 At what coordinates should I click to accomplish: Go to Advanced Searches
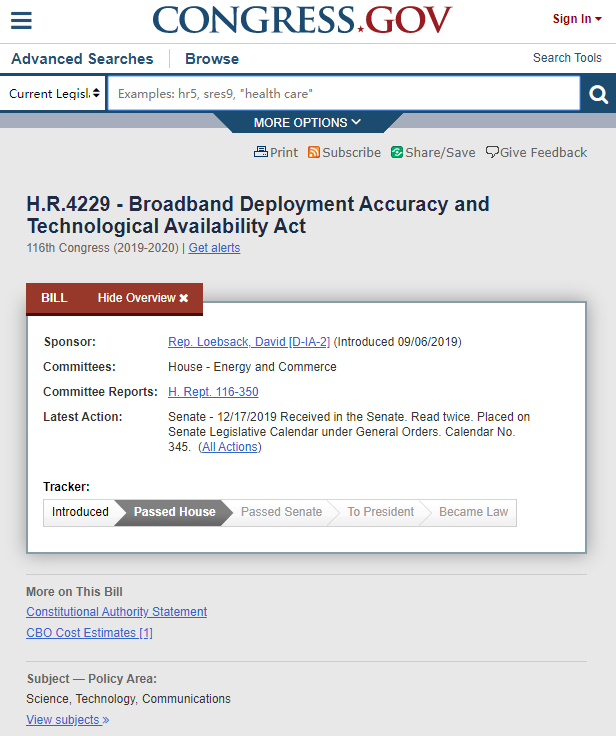[x=82, y=59]
